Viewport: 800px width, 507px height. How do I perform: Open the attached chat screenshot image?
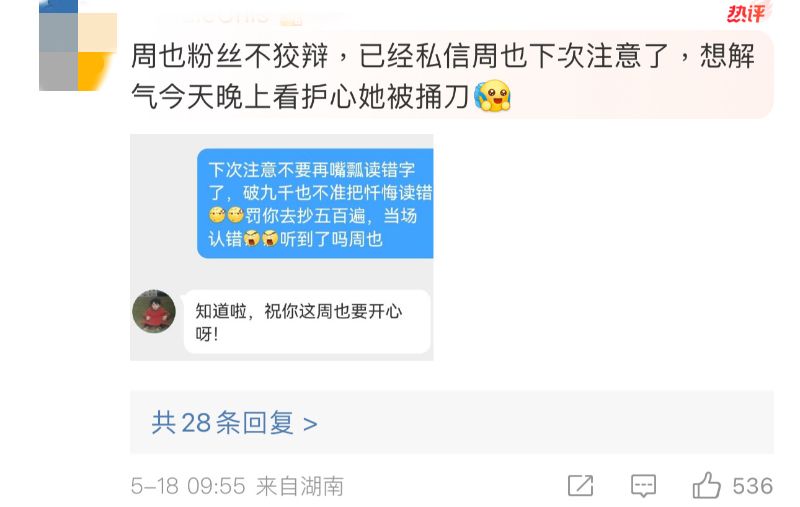(282, 247)
